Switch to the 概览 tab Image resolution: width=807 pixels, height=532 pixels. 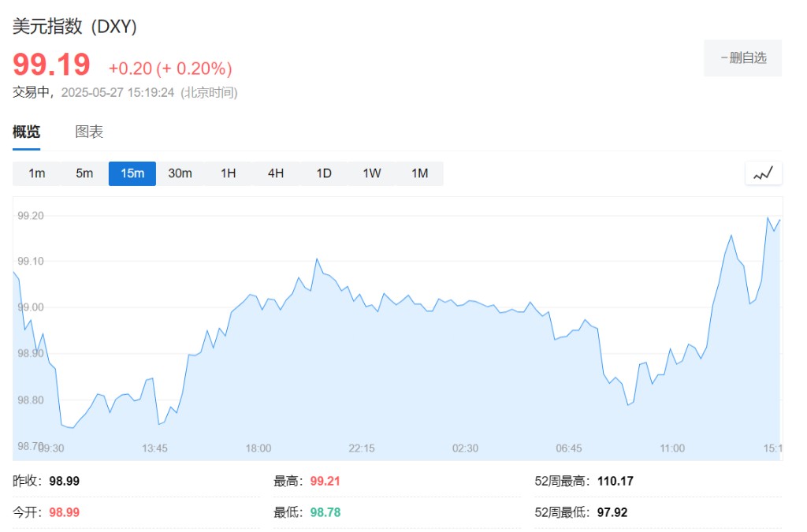coord(26,132)
